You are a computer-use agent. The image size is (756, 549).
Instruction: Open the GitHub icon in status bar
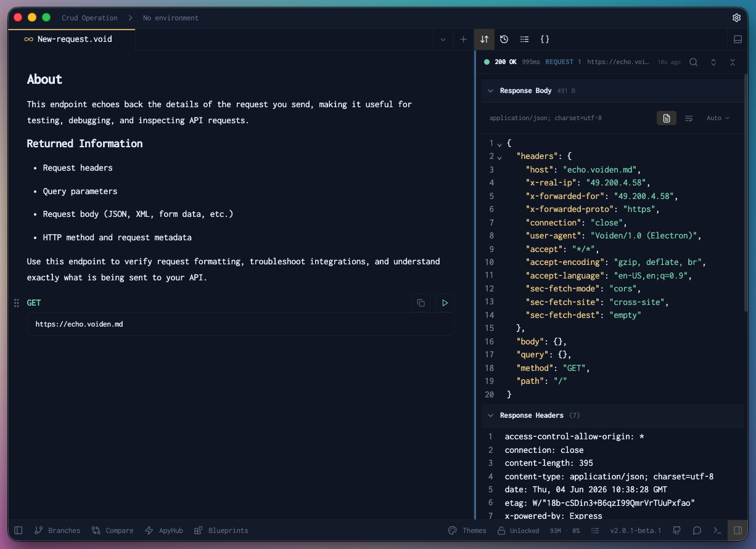click(676, 531)
